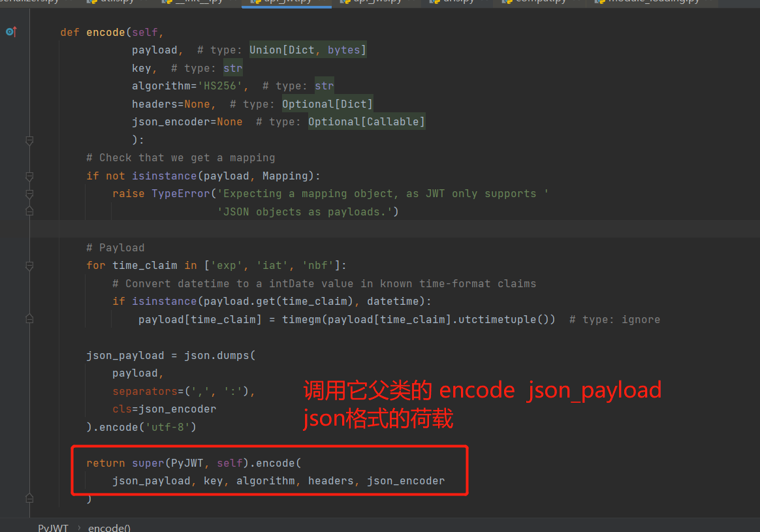The width and height of the screenshot is (760, 532).
Task: Click 'json_payload' argument in the super encode call
Action: point(151,481)
